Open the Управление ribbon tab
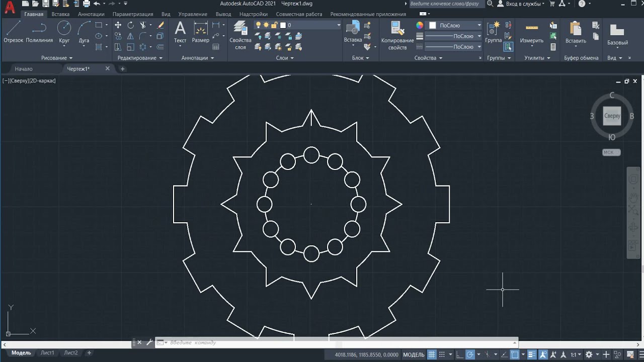 coord(193,14)
